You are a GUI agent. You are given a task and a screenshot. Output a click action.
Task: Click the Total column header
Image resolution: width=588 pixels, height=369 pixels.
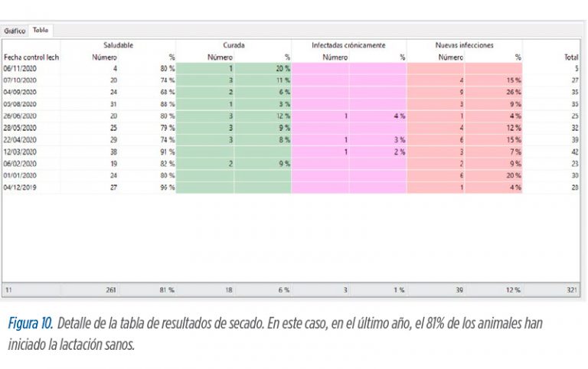[571, 57]
